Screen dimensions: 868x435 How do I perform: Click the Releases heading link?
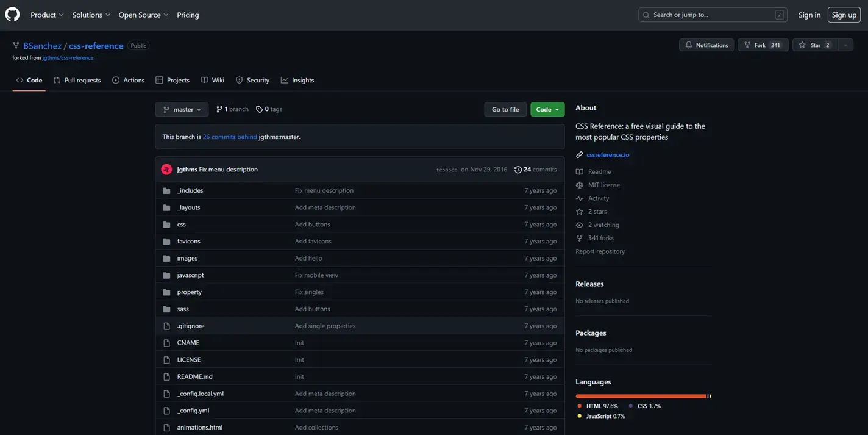(x=589, y=284)
